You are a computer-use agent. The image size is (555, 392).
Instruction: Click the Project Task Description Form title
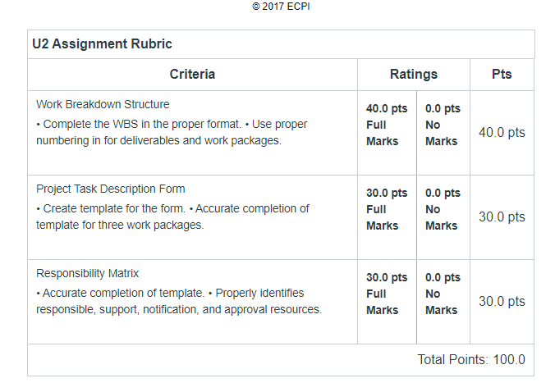click(x=111, y=189)
